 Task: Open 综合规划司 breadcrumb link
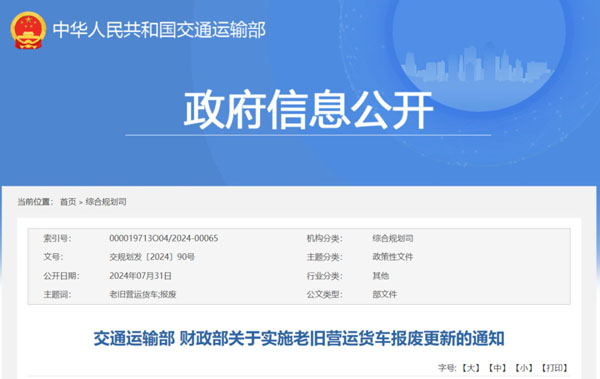coord(106,202)
